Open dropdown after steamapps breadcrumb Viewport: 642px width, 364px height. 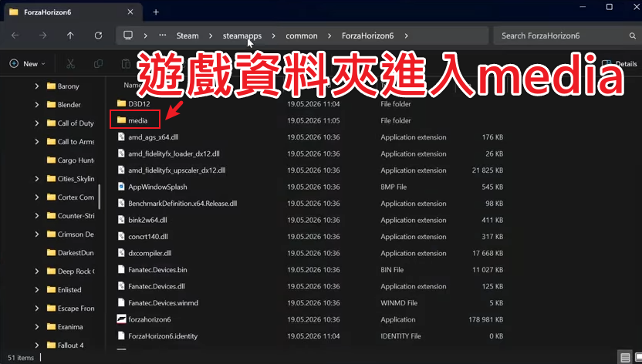click(273, 36)
